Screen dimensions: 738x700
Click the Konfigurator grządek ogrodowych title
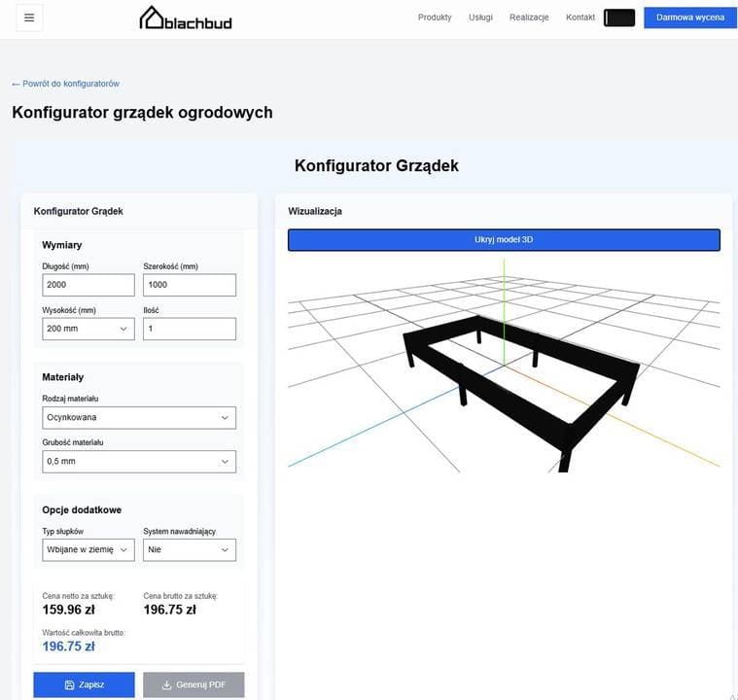142,113
